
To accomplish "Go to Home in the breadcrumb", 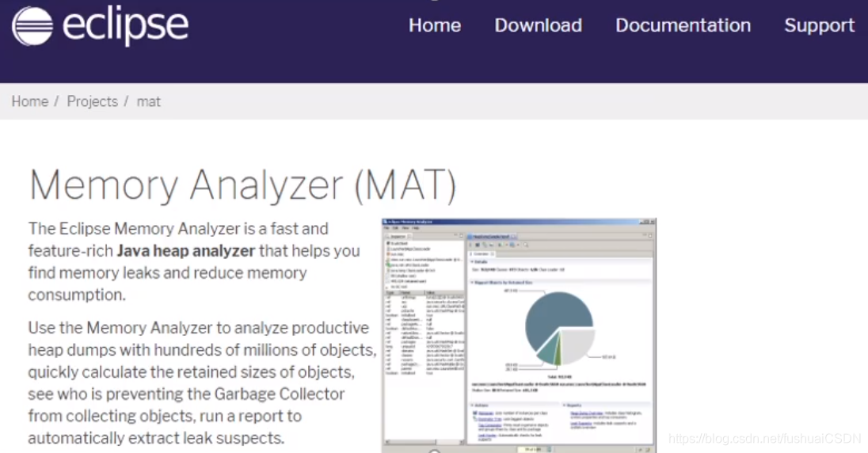I will [x=30, y=101].
